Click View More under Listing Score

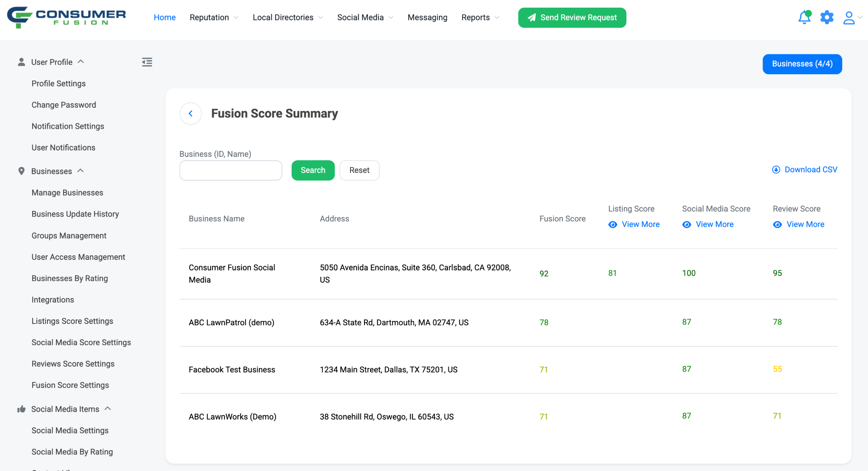(x=640, y=224)
